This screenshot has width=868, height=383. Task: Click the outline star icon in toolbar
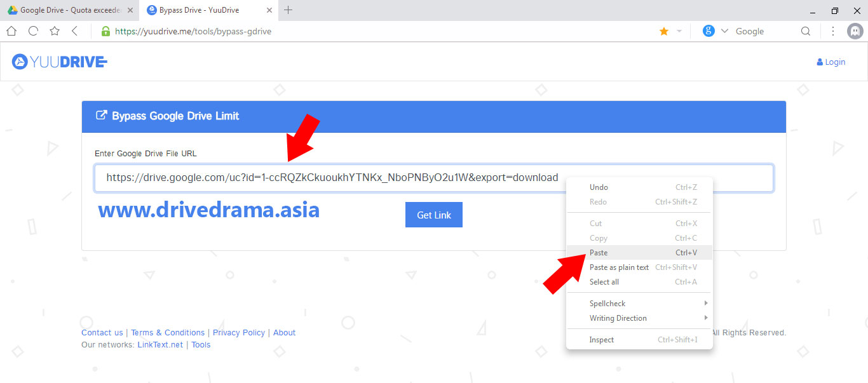tap(55, 31)
